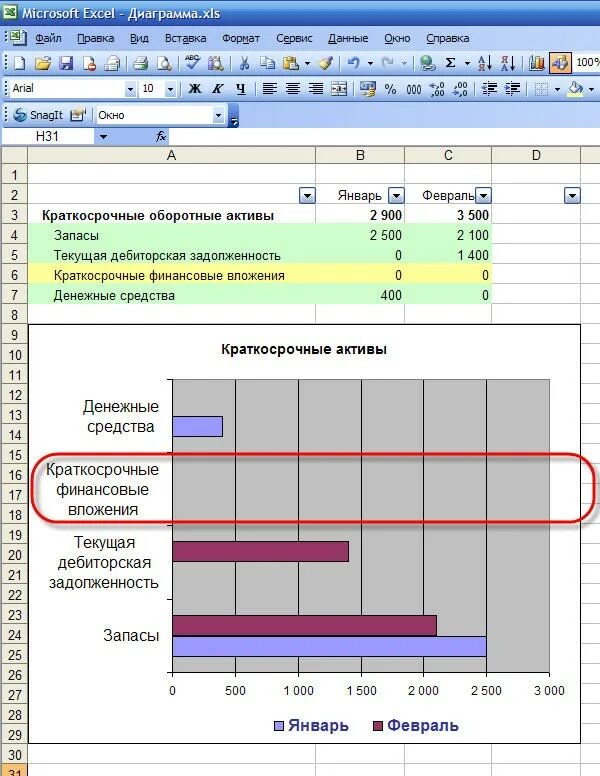Select the Format Painter brush

(326, 63)
